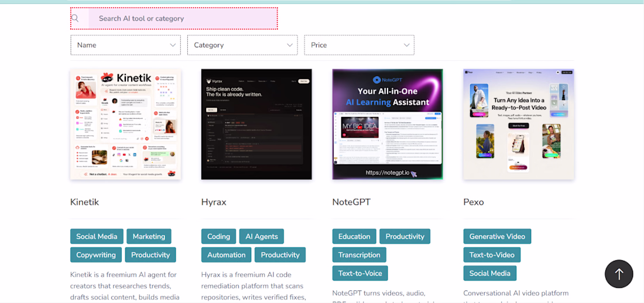Viewport: 644px width, 303px height.
Task: Click the Pexo description starting 'Conversational AI video platform'
Action: click(516, 295)
